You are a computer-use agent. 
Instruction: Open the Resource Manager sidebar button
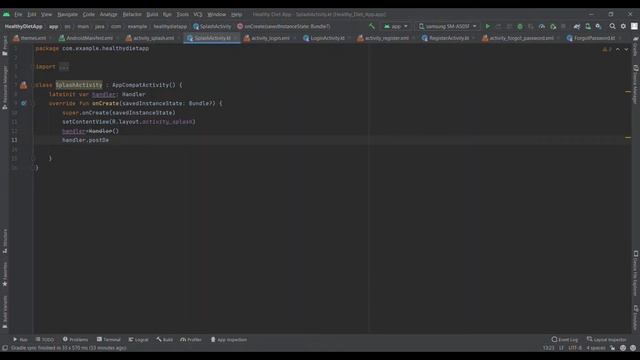(4, 87)
